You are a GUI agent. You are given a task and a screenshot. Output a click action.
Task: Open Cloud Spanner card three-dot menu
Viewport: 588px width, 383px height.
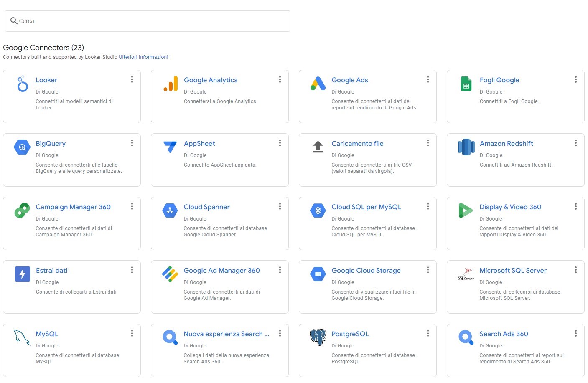(280, 206)
